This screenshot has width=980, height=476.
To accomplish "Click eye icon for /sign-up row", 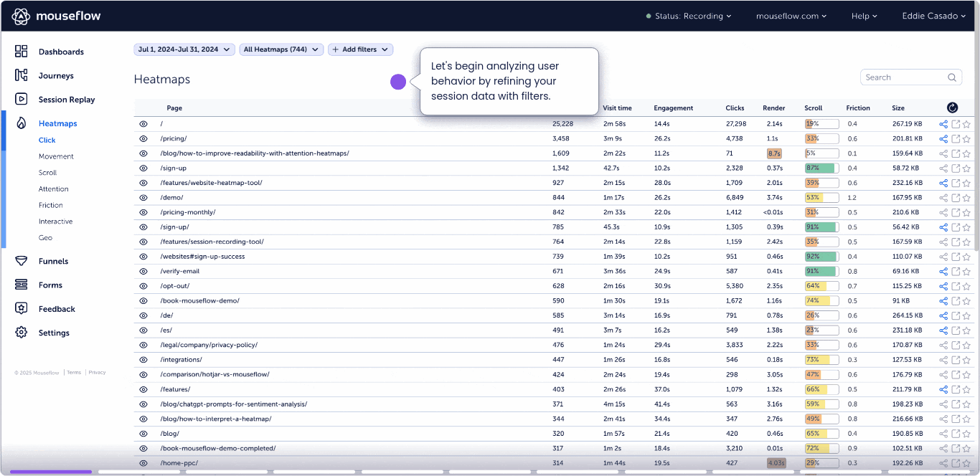I will pyautogui.click(x=143, y=168).
